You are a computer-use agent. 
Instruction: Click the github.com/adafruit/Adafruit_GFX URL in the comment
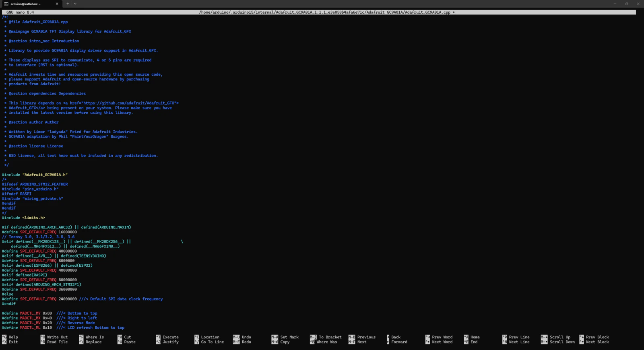tap(129, 103)
